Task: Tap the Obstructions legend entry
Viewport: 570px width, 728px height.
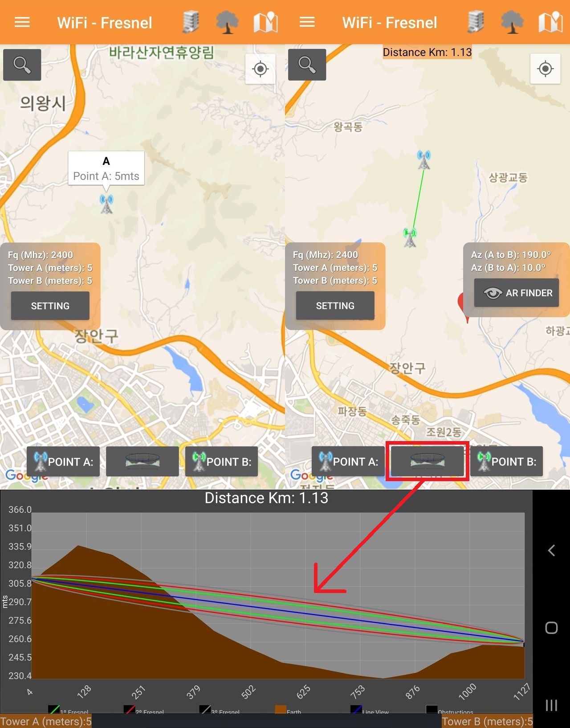Action: point(450,711)
